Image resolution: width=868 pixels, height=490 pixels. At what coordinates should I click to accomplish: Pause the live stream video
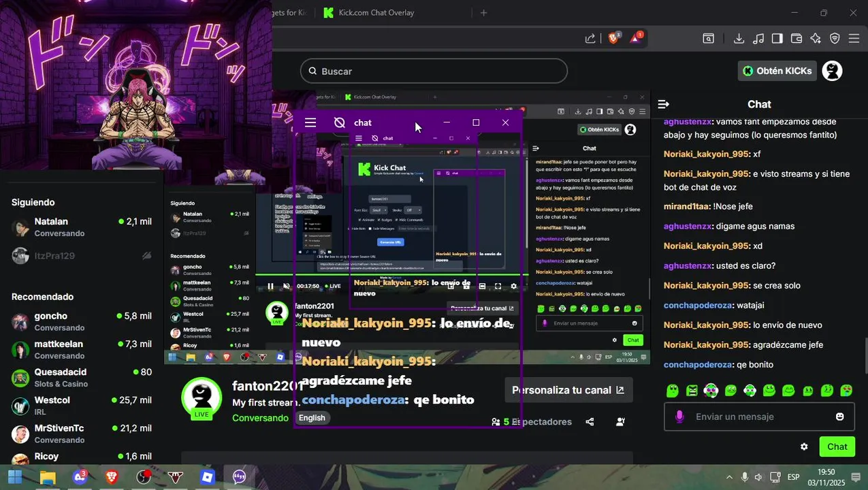click(270, 287)
